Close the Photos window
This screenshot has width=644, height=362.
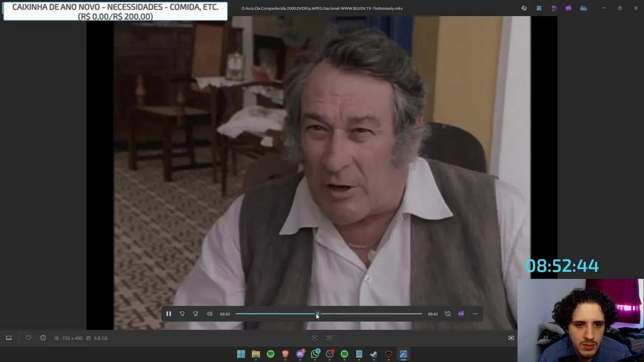636,8
